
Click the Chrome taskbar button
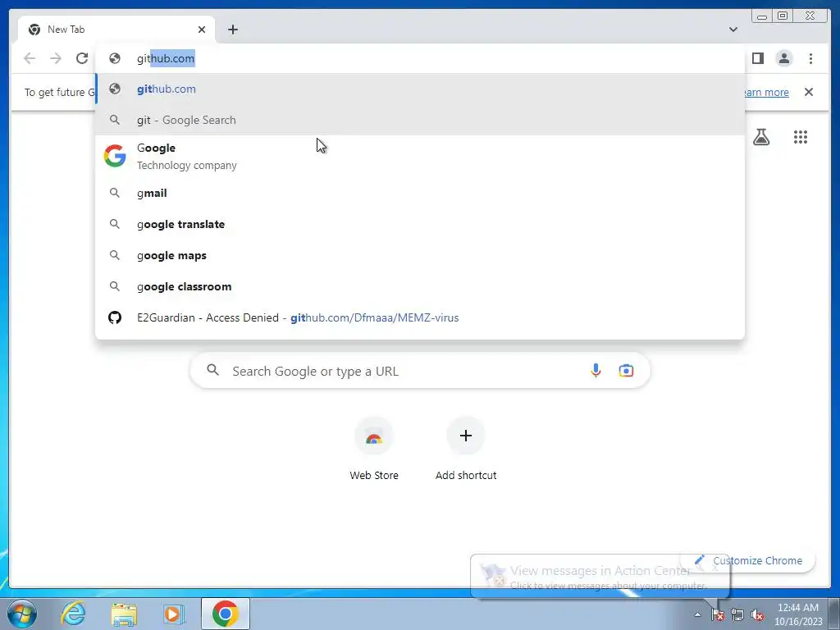[226, 614]
